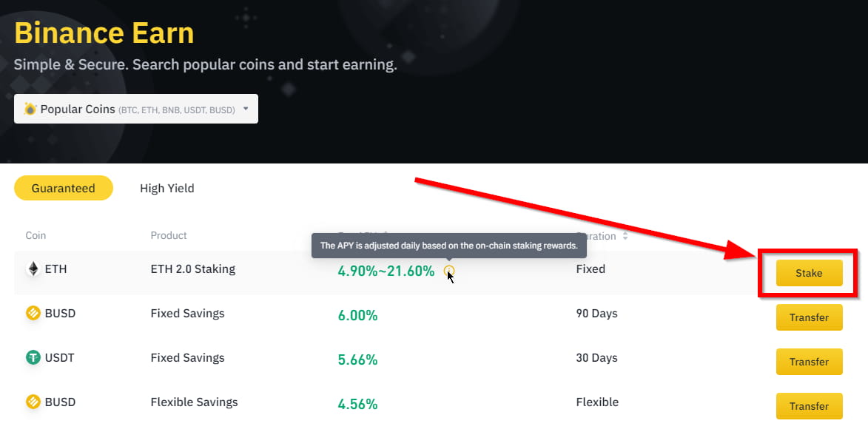This screenshot has height=432, width=868.
Task: Sort by the Duration column arrows
Action: (625, 236)
